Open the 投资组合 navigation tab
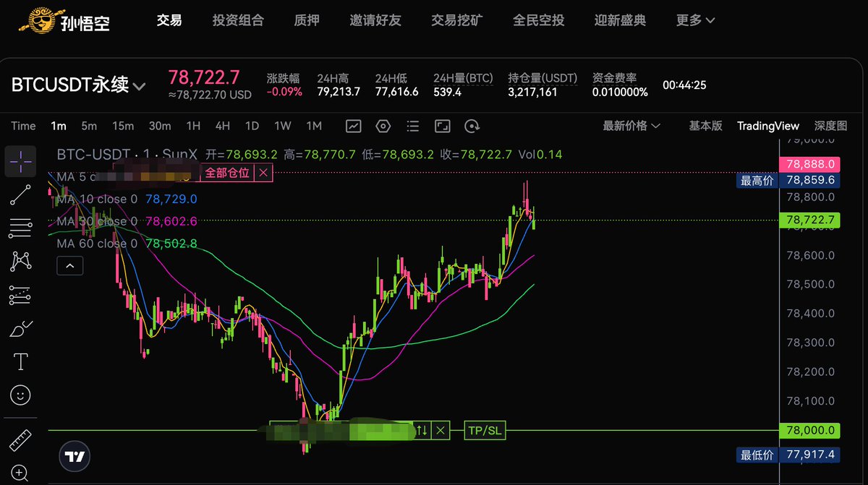 point(238,20)
